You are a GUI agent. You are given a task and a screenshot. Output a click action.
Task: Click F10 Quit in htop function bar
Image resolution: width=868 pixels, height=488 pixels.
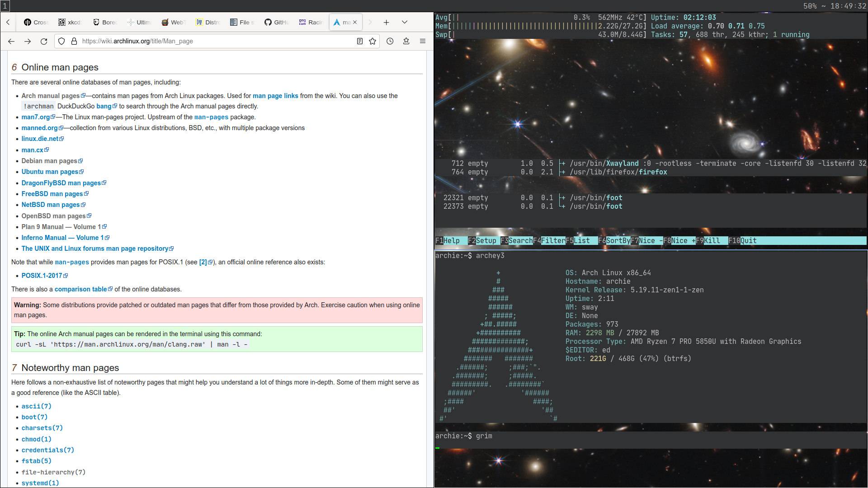point(742,241)
